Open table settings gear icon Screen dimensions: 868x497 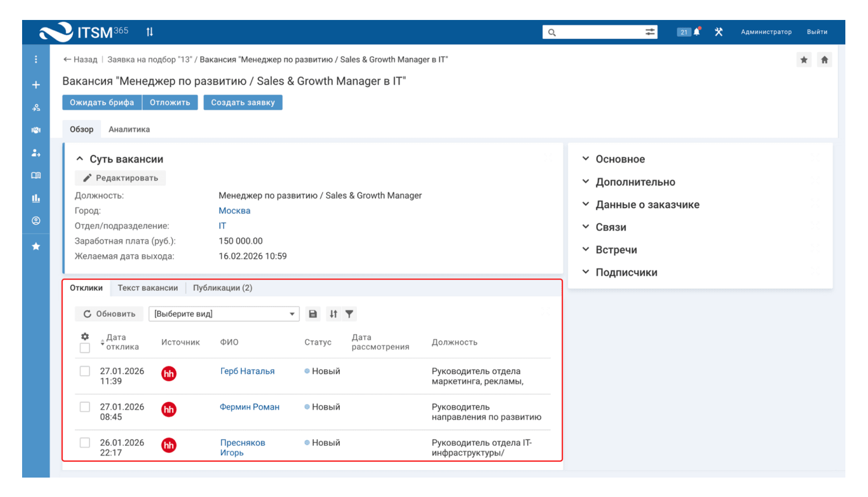85,336
